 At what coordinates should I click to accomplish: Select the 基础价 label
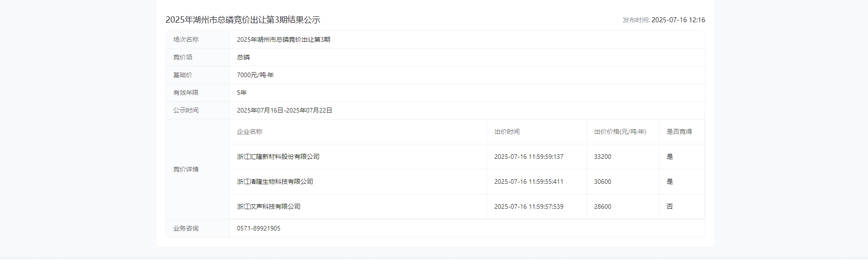(x=183, y=75)
